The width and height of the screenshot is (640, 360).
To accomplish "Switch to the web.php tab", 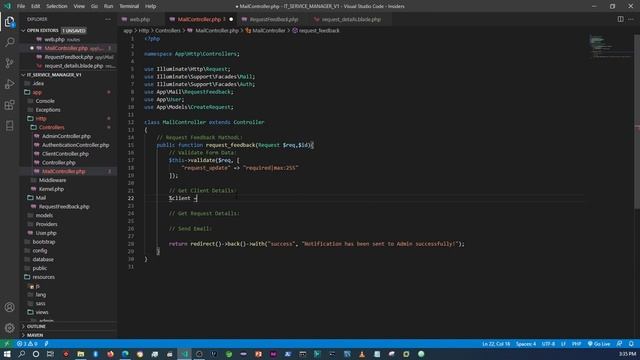I will [140, 19].
